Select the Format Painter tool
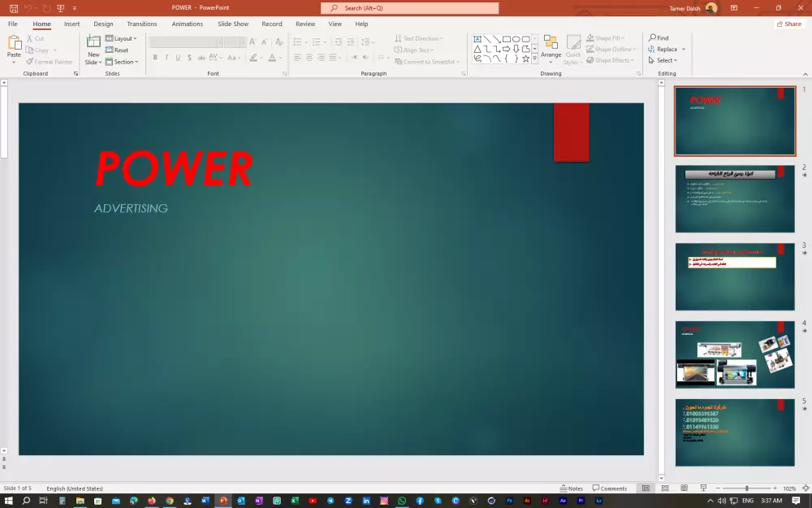The height and width of the screenshot is (508, 812). (x=50, y=60)
